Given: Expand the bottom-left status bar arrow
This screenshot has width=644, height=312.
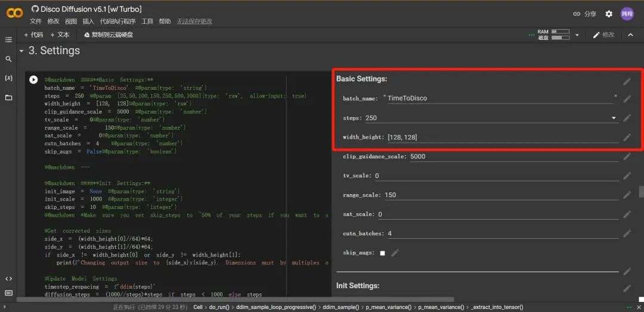Looking at the screenshot, I should [x=4, y=307].
